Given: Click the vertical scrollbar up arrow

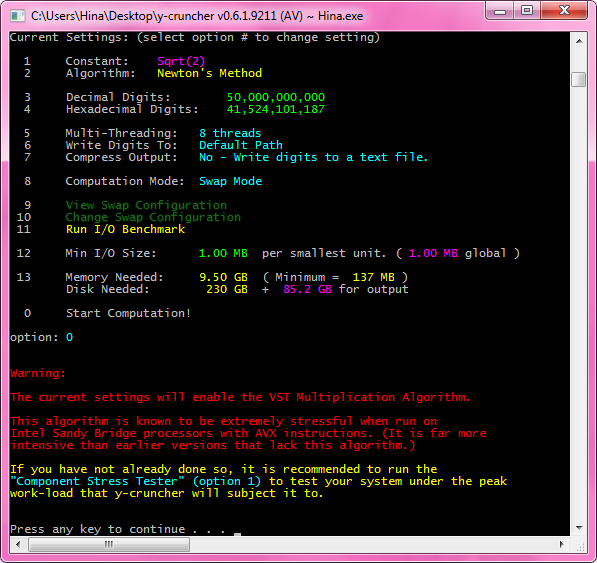Looking at the screenshot, I should 579,41.
